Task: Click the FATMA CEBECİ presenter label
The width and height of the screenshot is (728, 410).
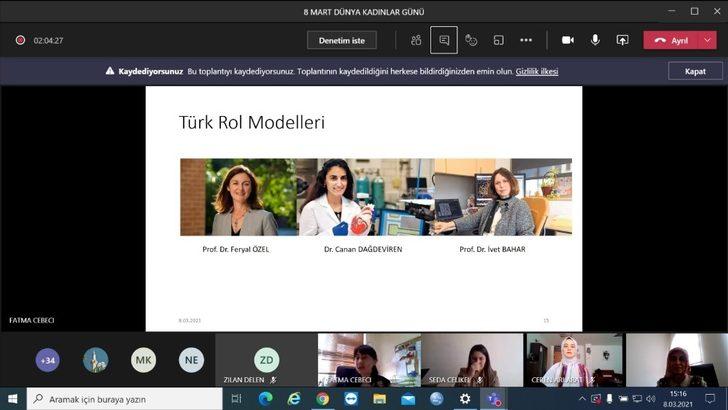Action: click(32, 320)
